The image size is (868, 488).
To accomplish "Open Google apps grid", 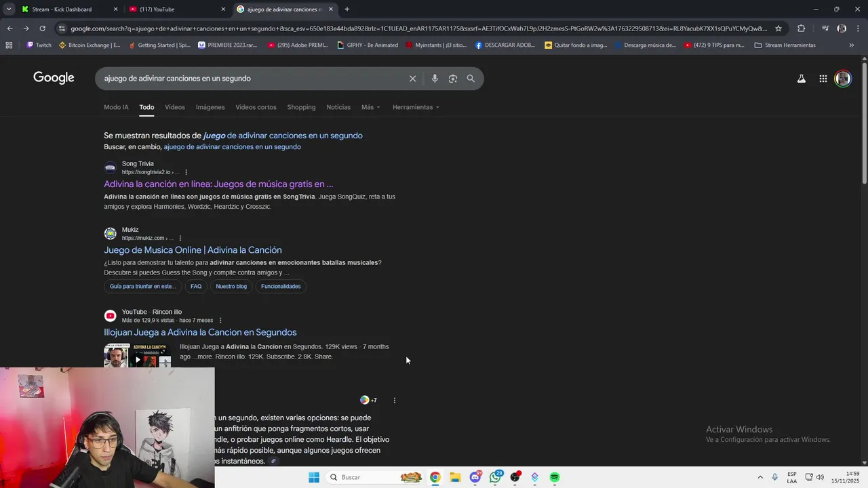I will pyautogui.click(x=823, y=79).
